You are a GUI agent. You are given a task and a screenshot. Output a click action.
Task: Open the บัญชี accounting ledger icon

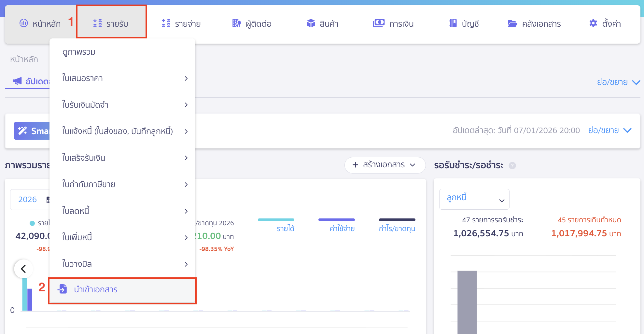pyautogui.click(x=453, y=23)
